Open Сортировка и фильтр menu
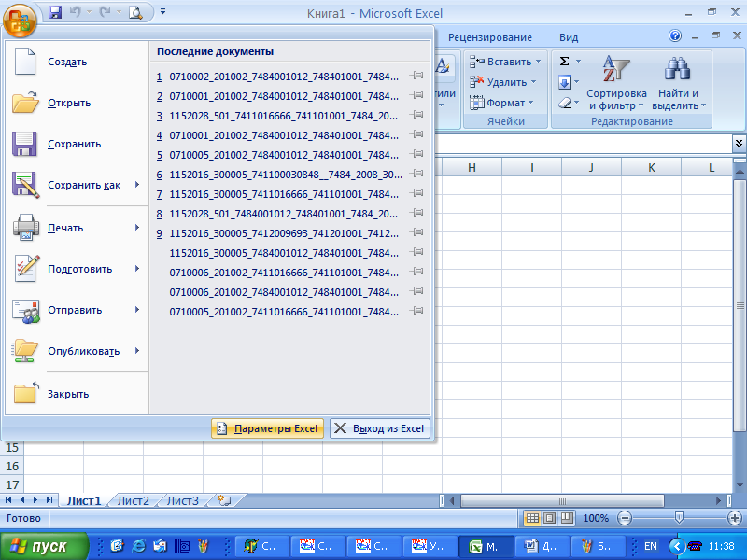747x560 pixels. [616, 84]
